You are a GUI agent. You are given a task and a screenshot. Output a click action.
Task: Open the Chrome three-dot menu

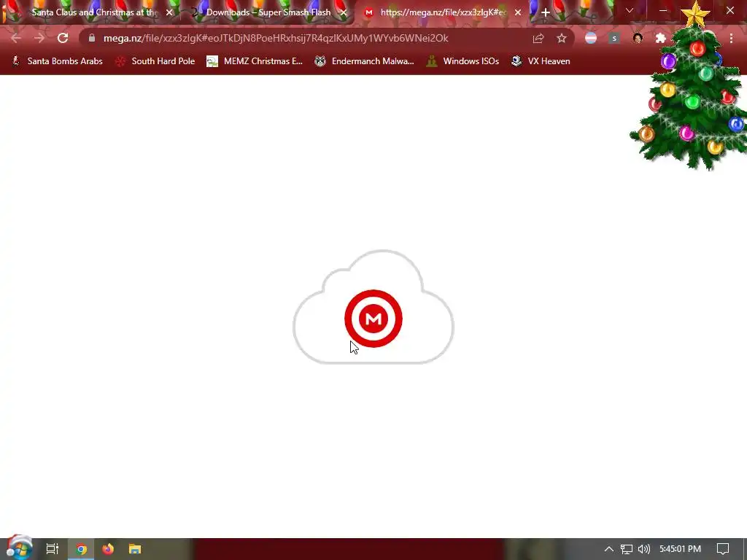(x=731, y=38)
